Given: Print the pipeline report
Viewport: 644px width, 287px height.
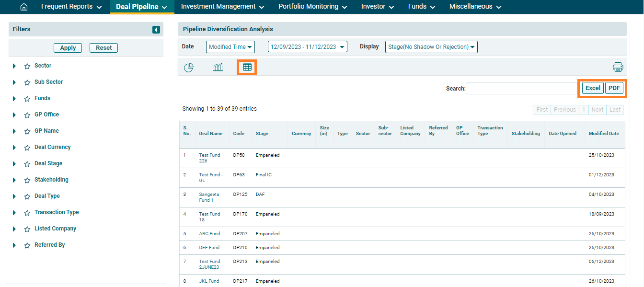Looking at the screenshot, I should [x=618, y=67].
